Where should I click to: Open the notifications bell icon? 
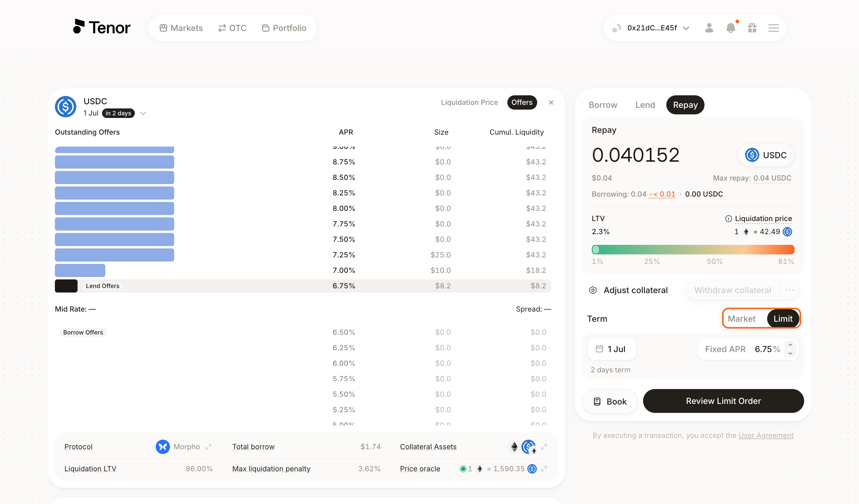730,28
